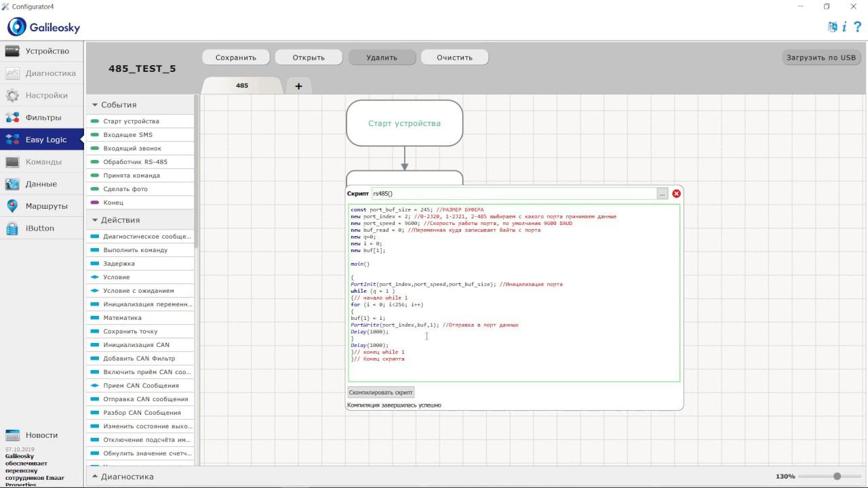Click Скомпилировать скрипт button
868x488 pixels.
coord(381,392)
